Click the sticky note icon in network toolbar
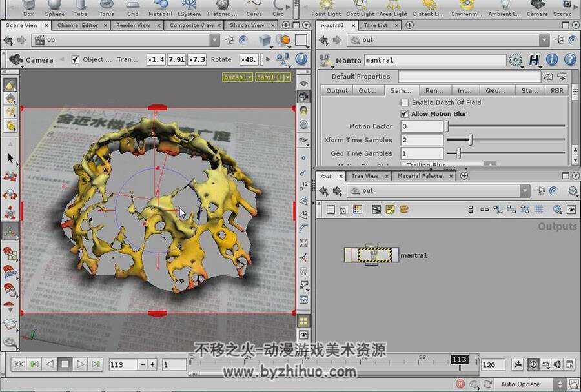The width and height of the screenshot is (581, 392). click(x=390, y=210)
